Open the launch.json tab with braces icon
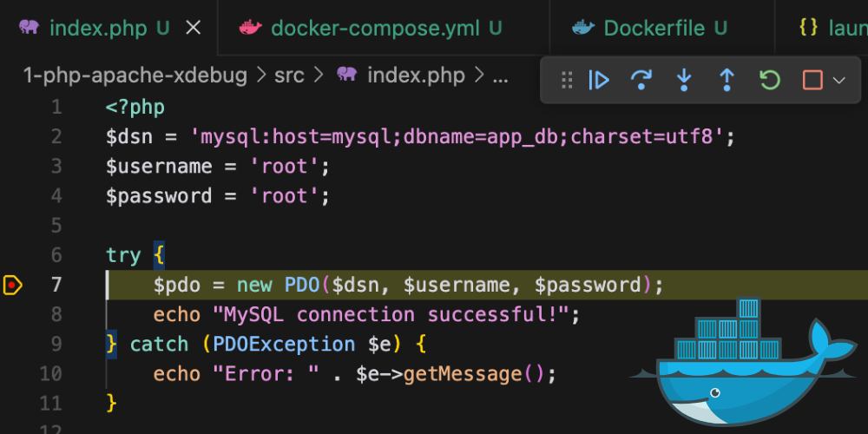The image size is (868, 434). [x=833, y=28]
